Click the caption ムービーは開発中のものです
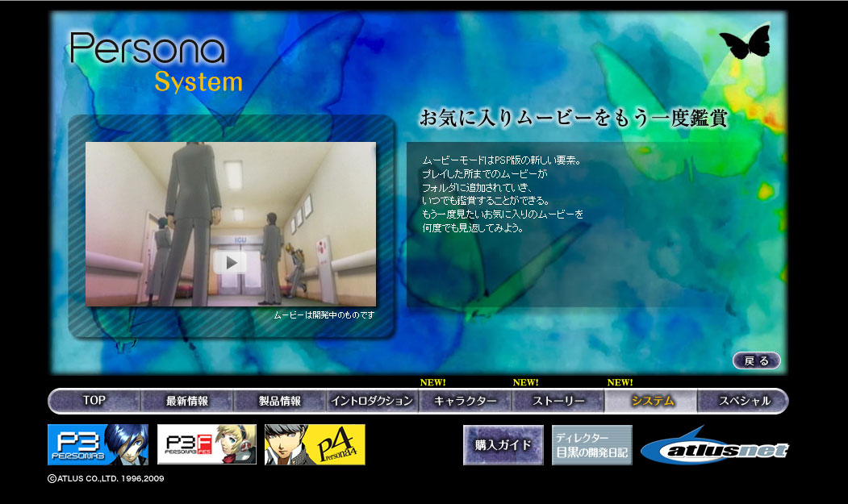848x504 pixels. click(324, 315)
